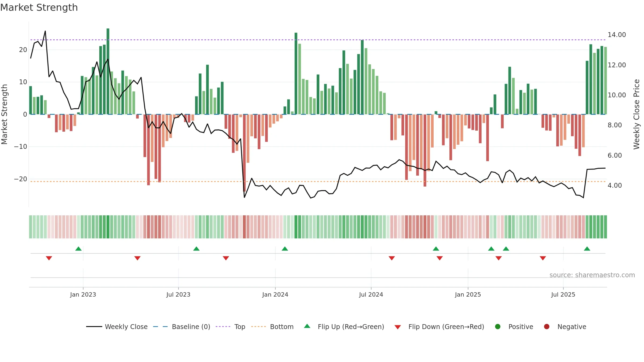This screenshot has width=644, height=362.
Task: Toggle the Top legend label
Action: [240, 327]
